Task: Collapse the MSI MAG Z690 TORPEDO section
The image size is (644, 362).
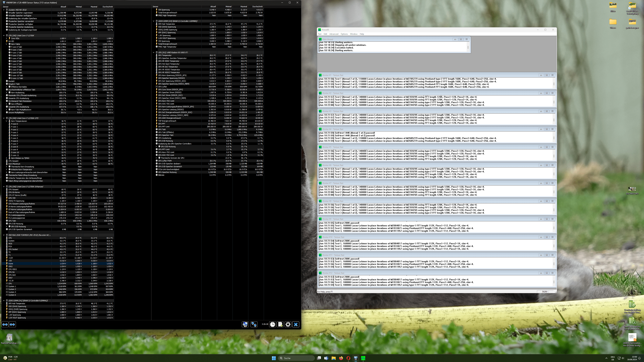Action: tap(4, 235)
